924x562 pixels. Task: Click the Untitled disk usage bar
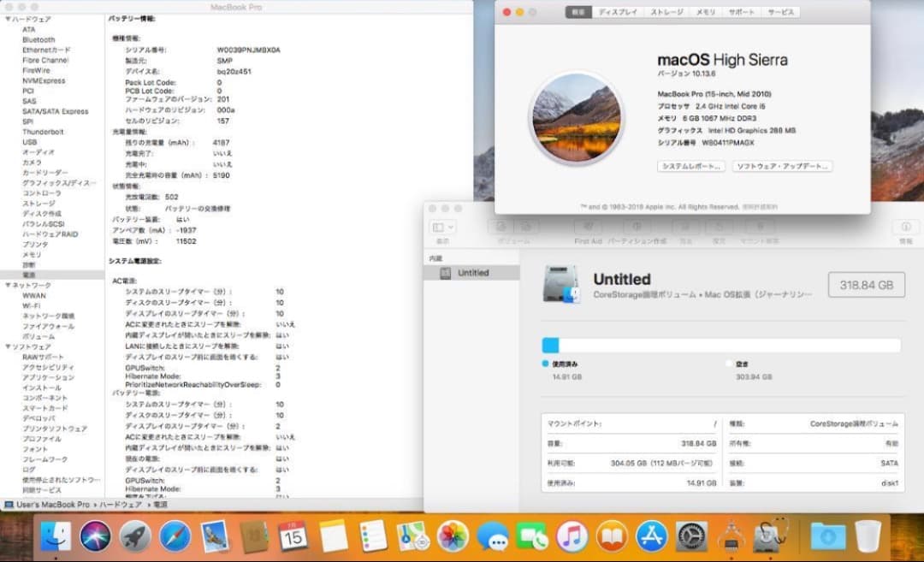(x=721, y=346)
